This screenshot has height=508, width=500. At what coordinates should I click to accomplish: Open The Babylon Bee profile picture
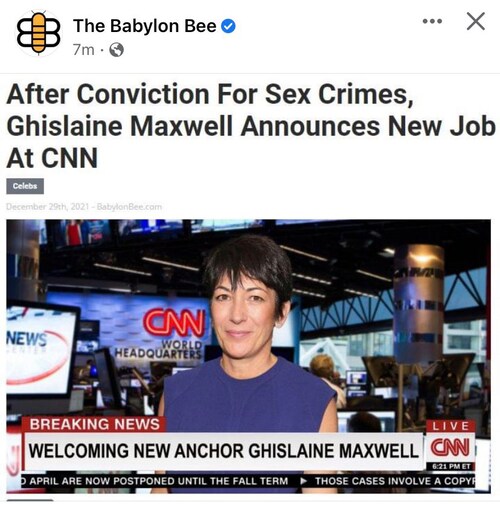click(x=38, y=33)
